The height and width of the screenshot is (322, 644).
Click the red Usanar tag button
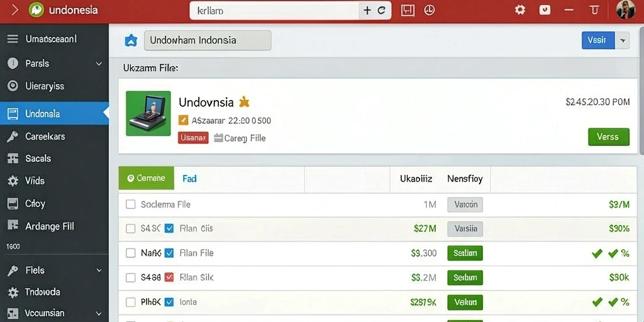pos(193,138)
